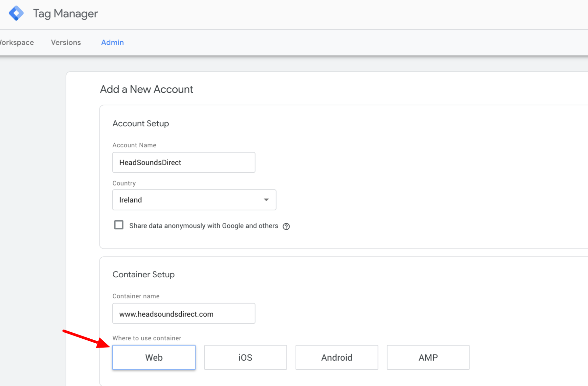
Task: Click the Tag Manager diamond logo
Action: point(16,13)
